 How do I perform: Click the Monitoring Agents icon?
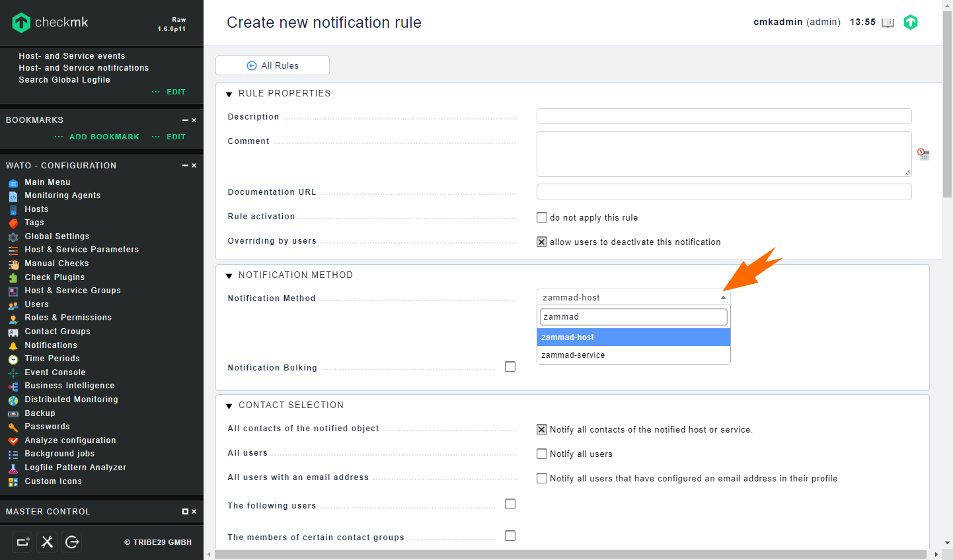click(13, 196)
